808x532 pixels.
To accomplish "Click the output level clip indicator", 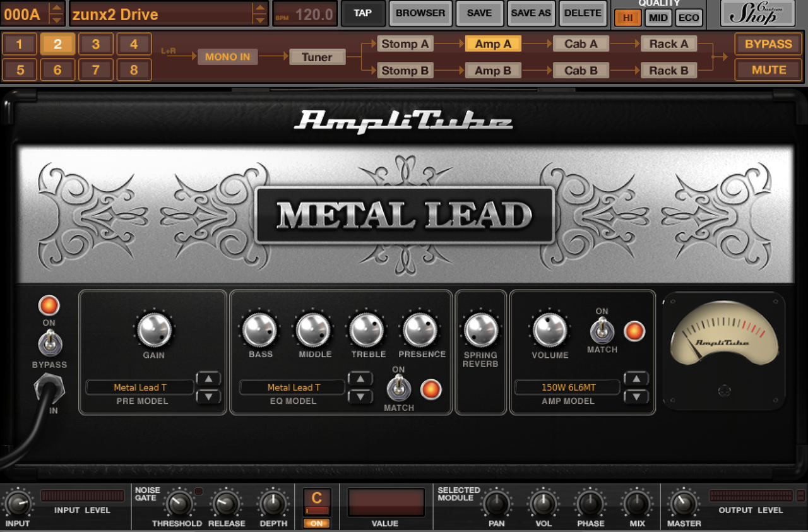I will tap(800, 495).
